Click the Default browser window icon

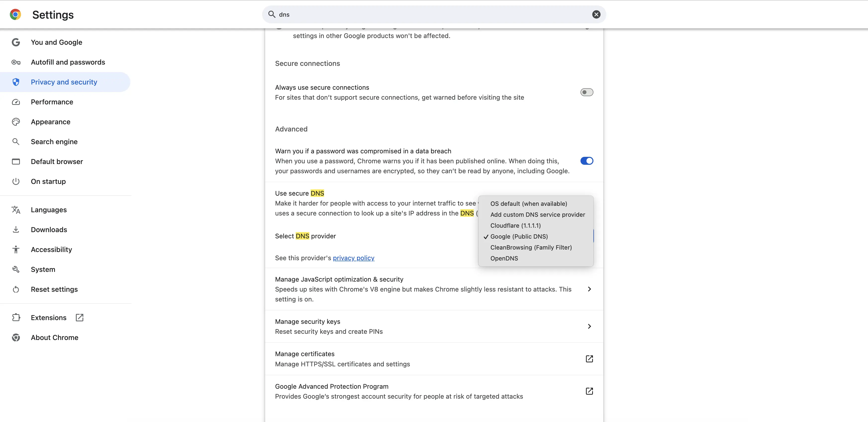(x=16, y=162)
